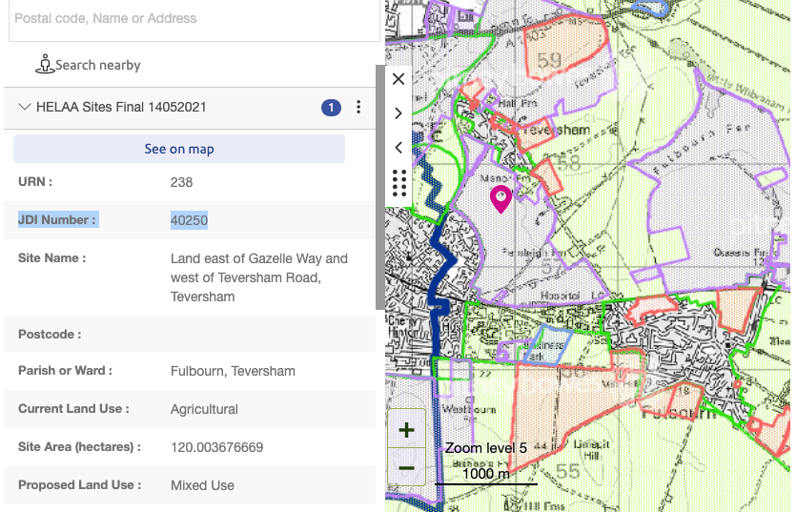Click the six-dot drag handle icon
797x532 pixels.
tap(398, 182)
